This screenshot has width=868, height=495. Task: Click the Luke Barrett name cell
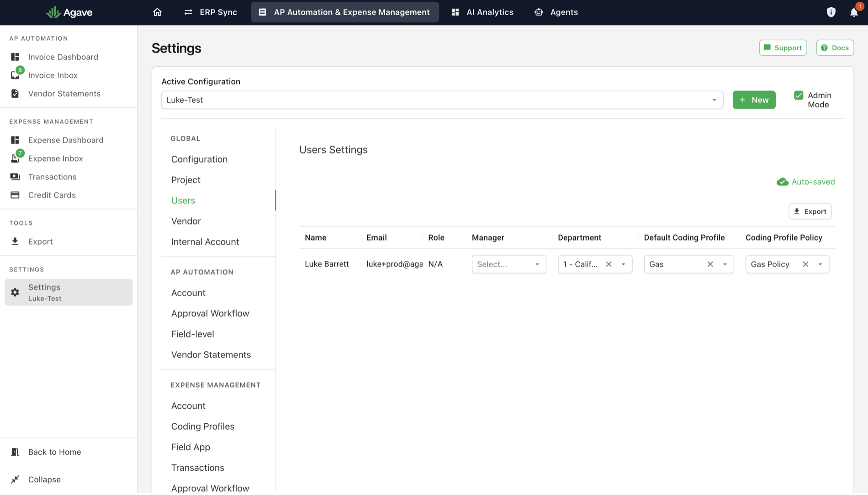(327, 264)
